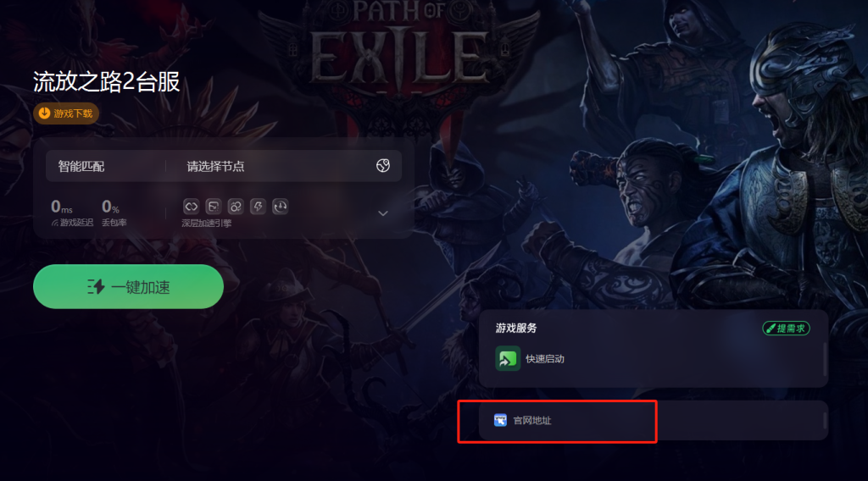Open the 官网地址 link text
The height and width of the screenshot is (481, 868).
(532, 421)
